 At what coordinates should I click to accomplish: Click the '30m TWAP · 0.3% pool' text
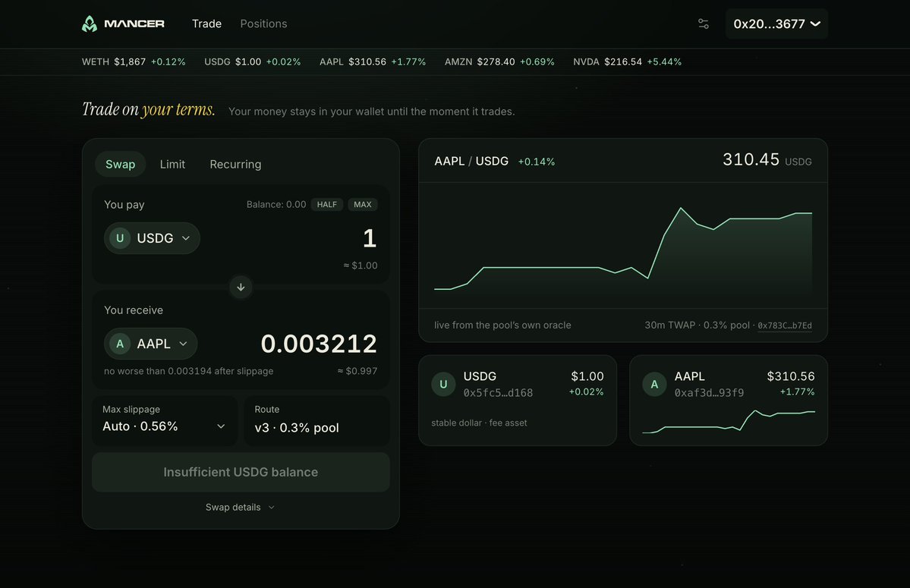tap(697, 325)
